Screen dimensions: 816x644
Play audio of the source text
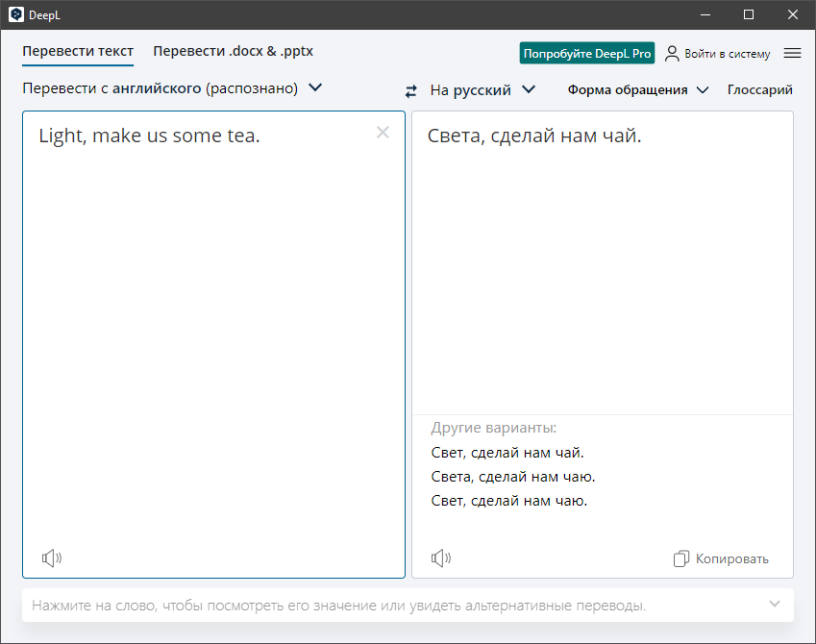[x=52, y=557]
